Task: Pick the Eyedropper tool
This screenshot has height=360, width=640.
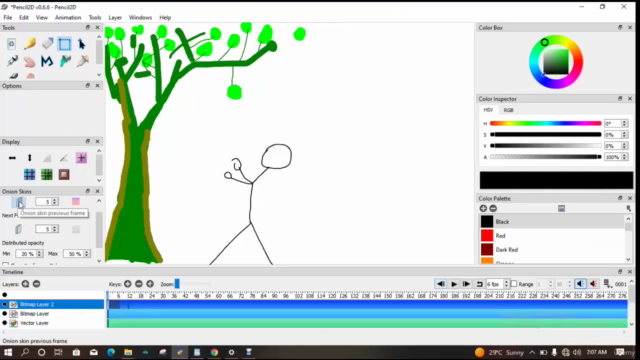Action: [82, 61]
